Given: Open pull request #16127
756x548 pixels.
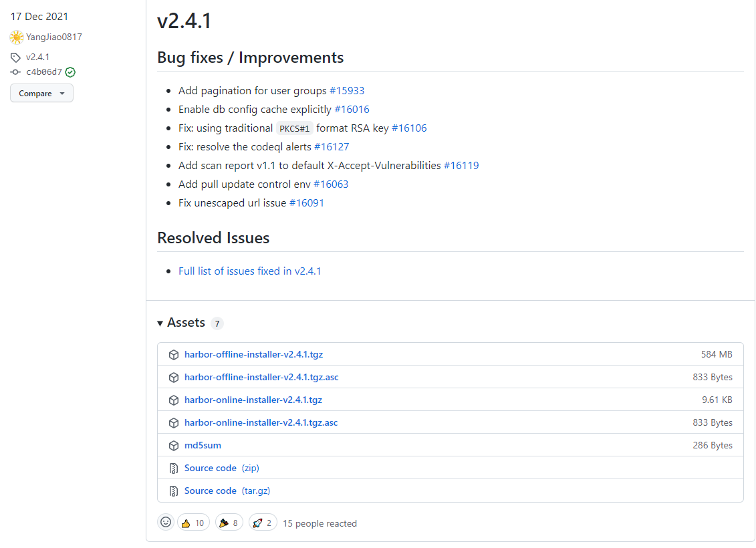Looking at the screenshot, I should coord(332,147).
